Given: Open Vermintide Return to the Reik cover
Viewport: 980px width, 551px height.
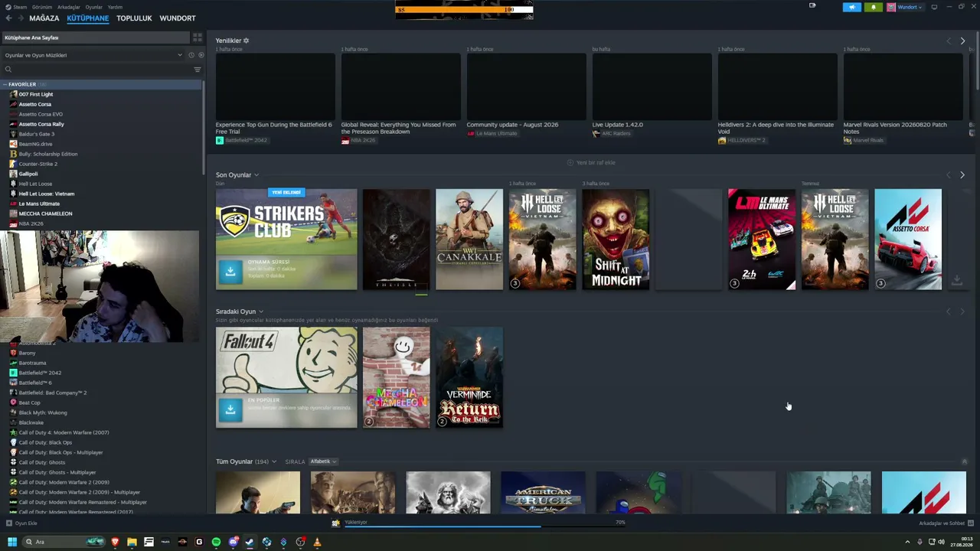Looking at the screenshot, I should click(469, 377).
